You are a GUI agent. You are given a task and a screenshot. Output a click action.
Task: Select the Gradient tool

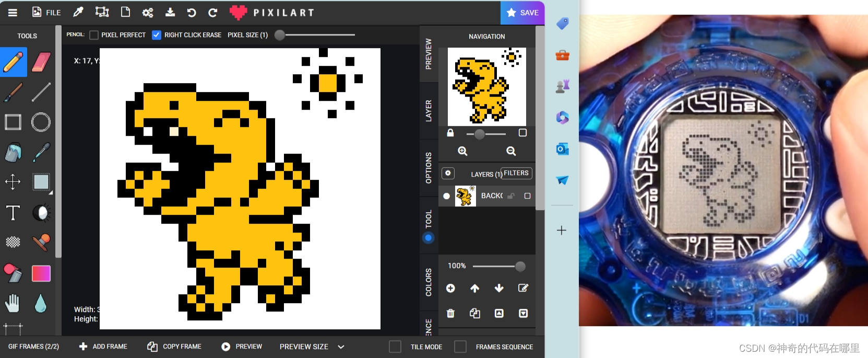(41, 273)
